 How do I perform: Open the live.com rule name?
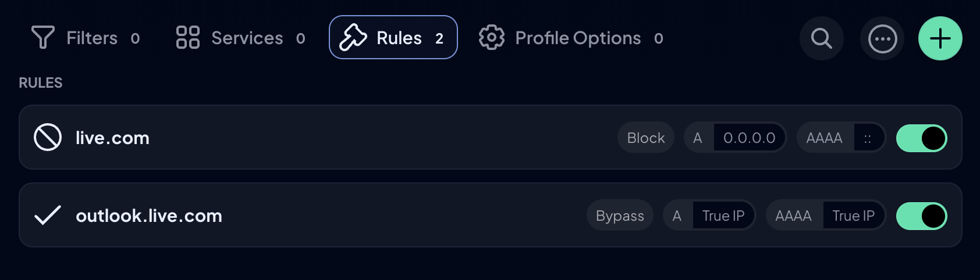coord(112,138)
